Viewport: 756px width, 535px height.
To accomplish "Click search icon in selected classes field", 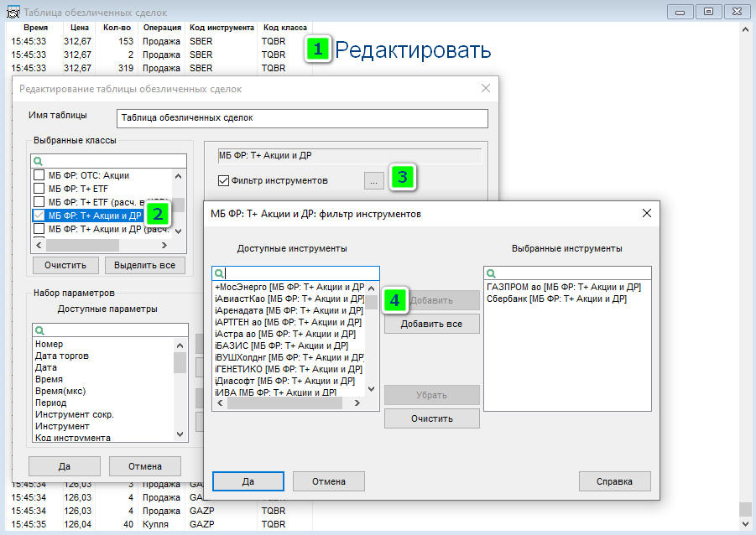I will [x=38, y=161].
